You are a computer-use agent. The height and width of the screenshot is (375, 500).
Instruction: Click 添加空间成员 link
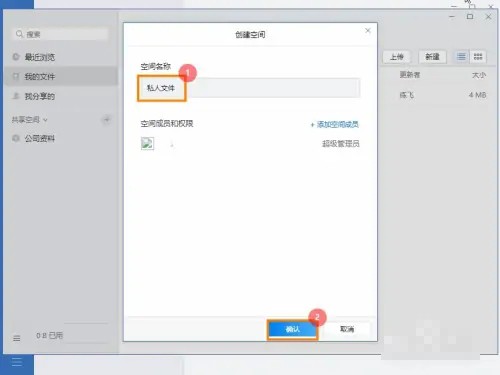335,124
